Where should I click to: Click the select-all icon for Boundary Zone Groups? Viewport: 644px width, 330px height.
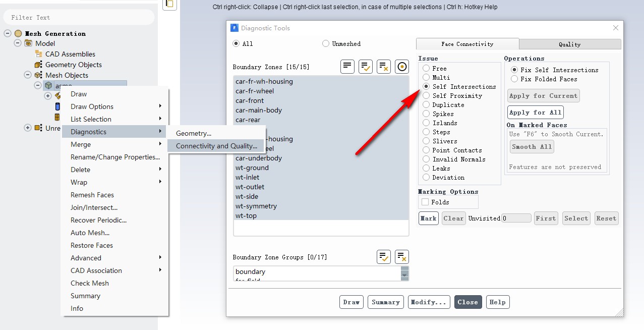[x=384, y=256]
